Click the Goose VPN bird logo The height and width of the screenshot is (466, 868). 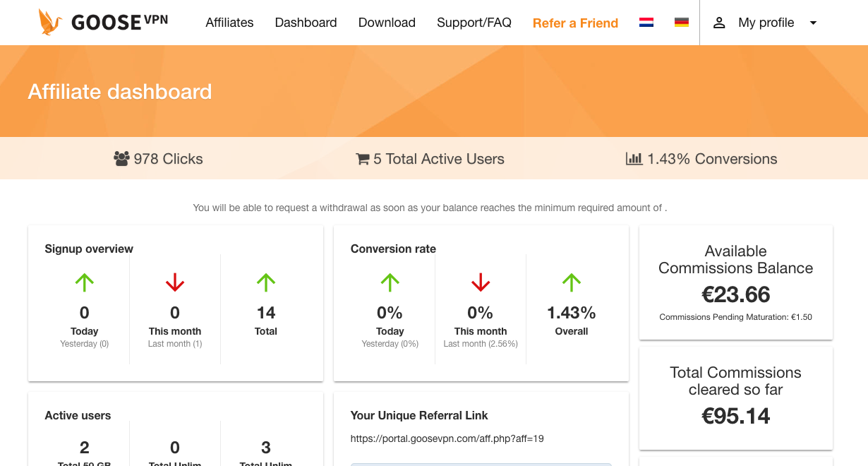[51, 23]
